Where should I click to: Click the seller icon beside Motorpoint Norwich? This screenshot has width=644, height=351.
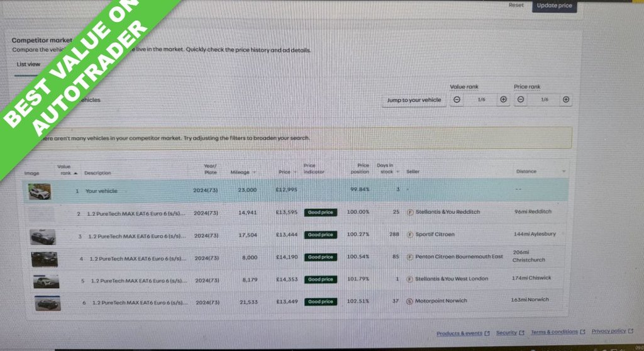coord(410,301)
